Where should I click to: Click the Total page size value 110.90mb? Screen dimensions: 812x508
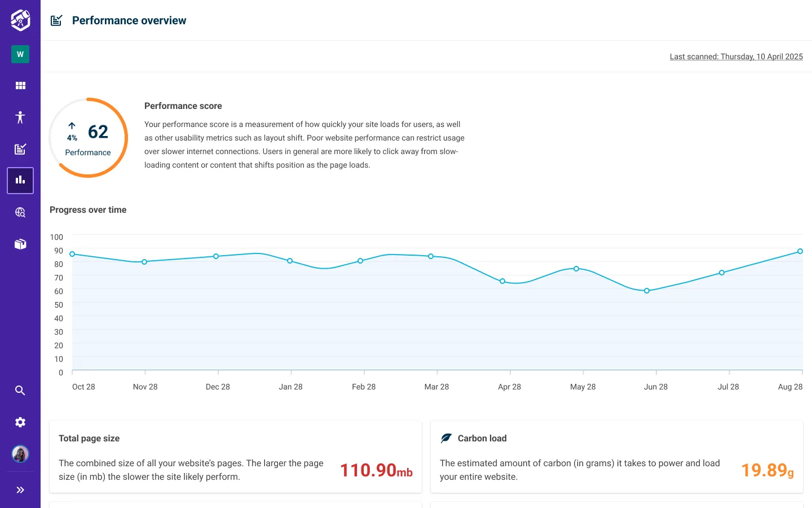(376, 470)
